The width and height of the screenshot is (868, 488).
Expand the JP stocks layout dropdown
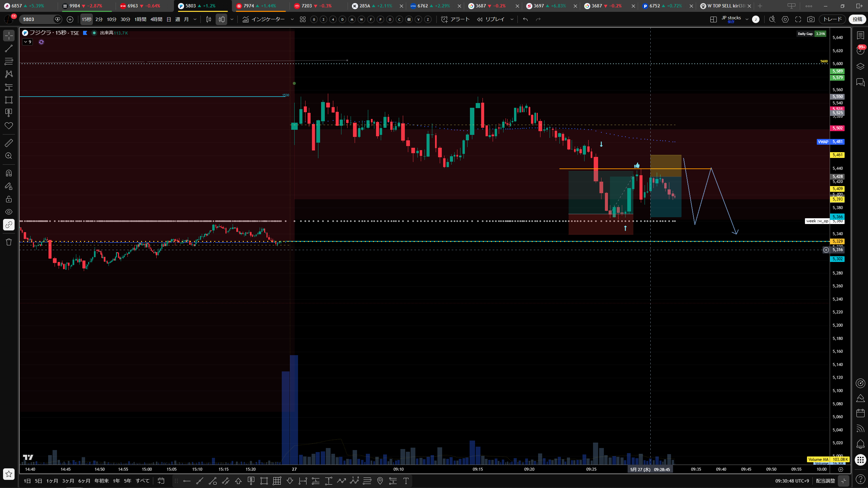coord(747,19)
